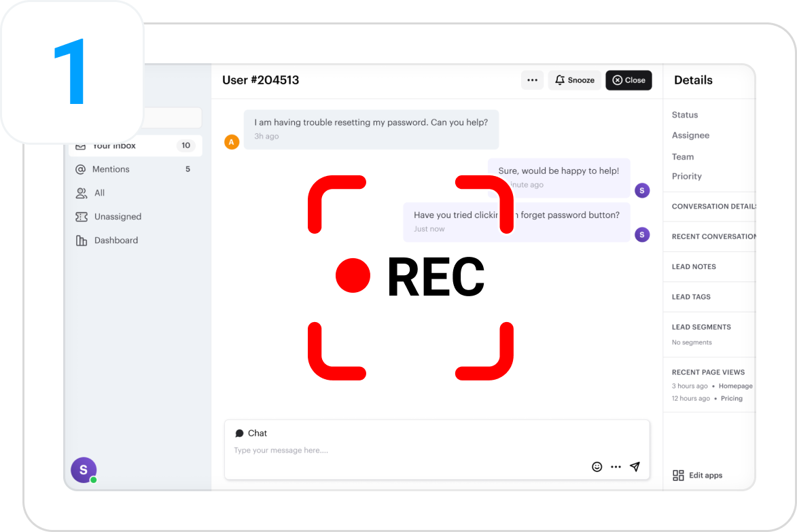This screenshot has width=797, height=532.
Task: Click the emoji smiley icon
Action: click(x=597, y=467)
